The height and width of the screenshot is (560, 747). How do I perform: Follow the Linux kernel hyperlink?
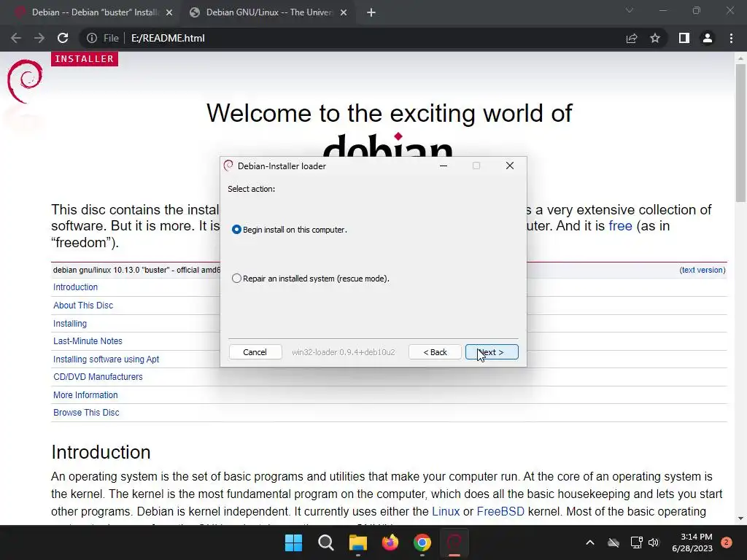coord(446,511)
